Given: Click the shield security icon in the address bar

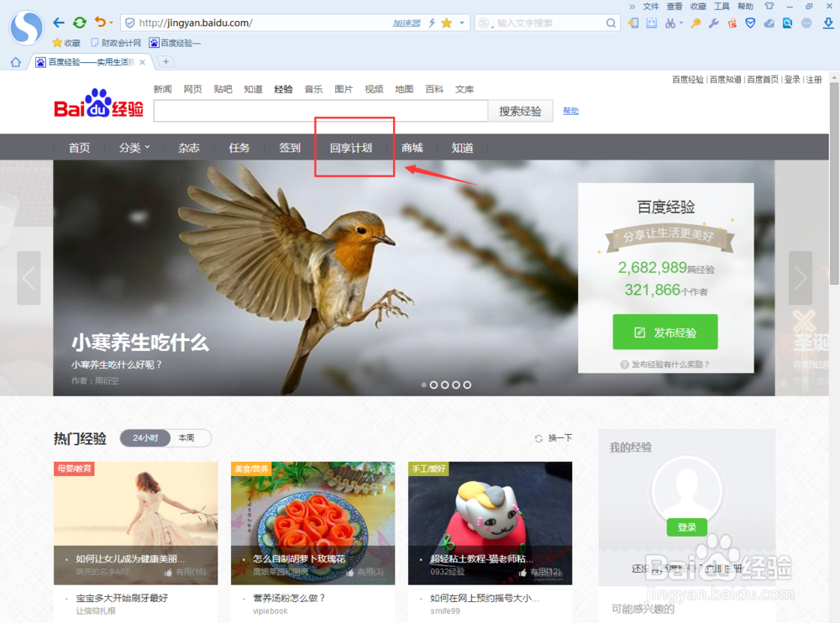Looking at the screenshot, I should coord(129,23).
